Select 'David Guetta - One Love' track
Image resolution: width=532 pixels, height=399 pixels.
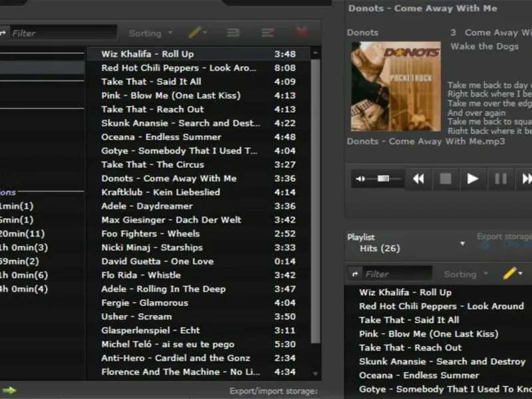pos(198,261)
